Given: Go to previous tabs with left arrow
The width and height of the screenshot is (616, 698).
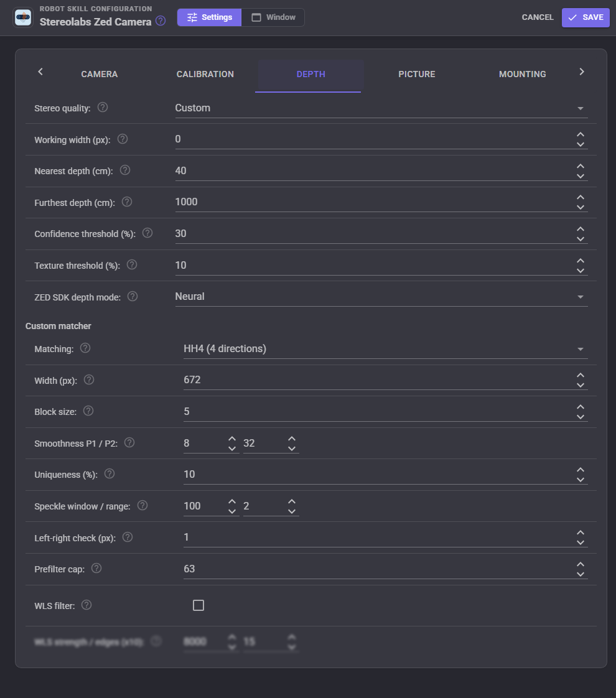Looking at the screenshot, I should (x=40, y=72).
